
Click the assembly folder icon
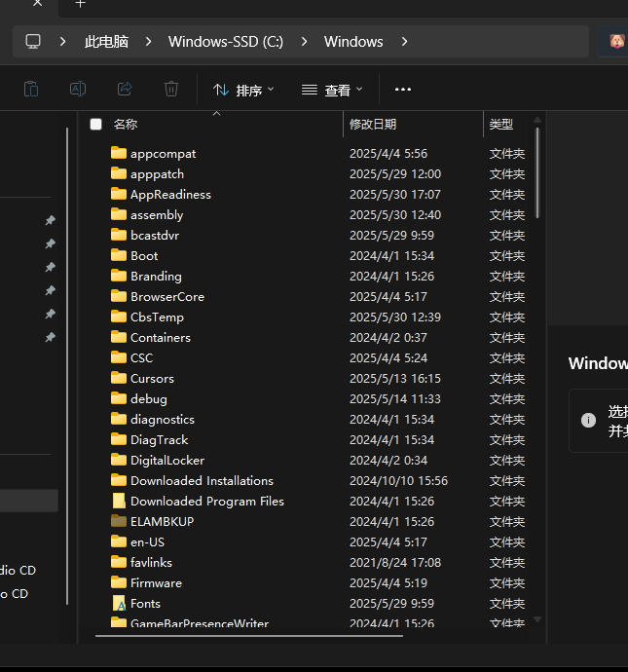coord(119,214)
